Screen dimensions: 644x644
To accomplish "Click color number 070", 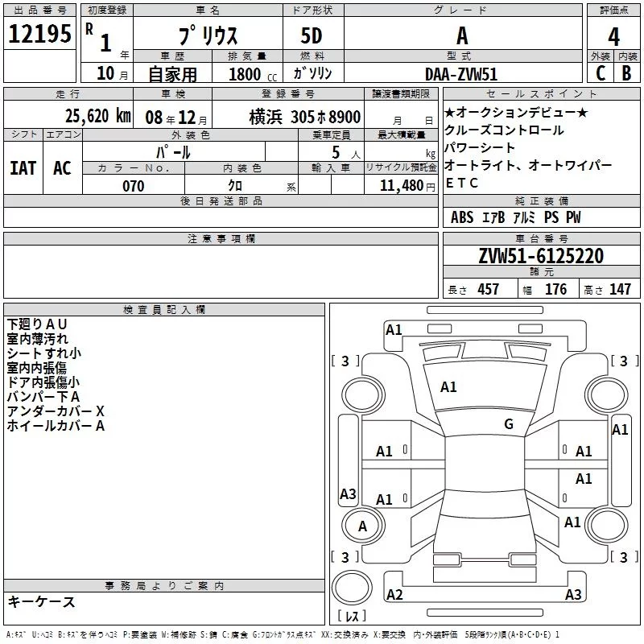I will [134, 186].
